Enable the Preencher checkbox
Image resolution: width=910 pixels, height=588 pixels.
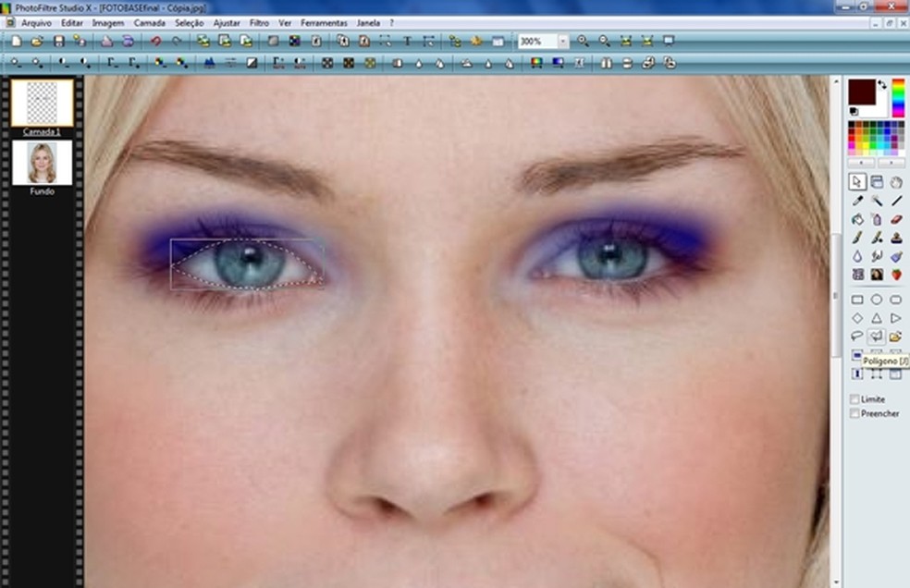pos(855,413)
